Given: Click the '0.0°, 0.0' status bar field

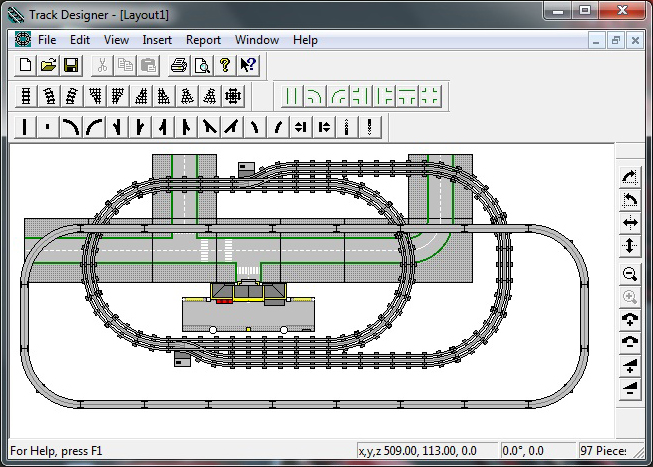Looking at the screenshot, I should tap(538, 451).
